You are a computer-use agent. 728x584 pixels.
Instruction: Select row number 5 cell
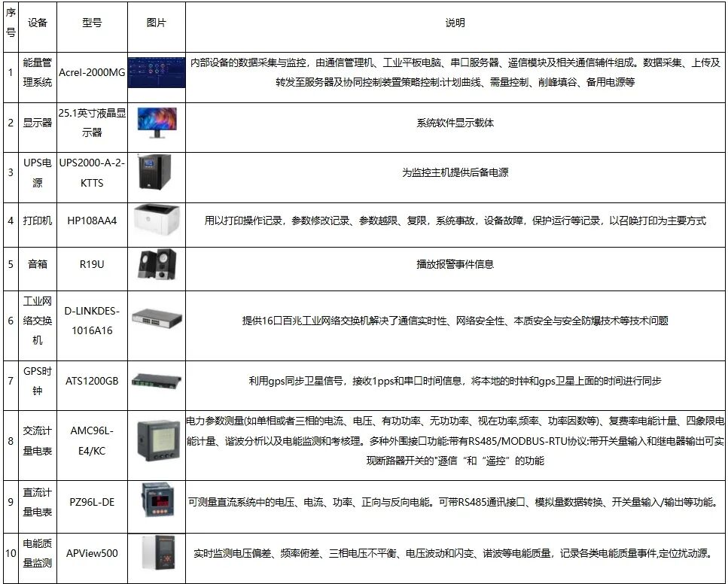coord(12,265)
